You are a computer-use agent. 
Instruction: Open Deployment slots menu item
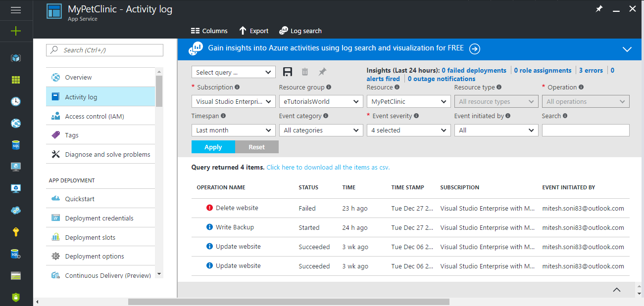[x=100, y=237]
